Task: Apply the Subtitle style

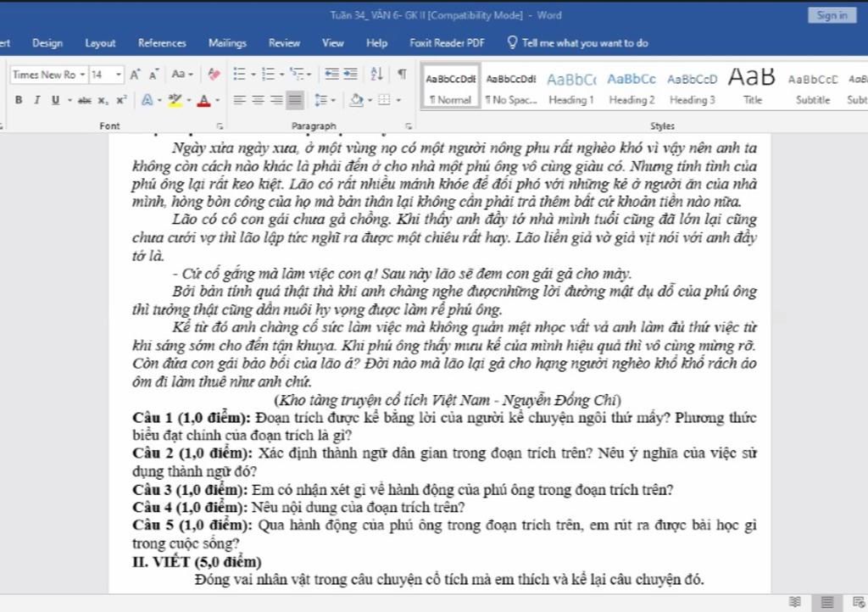Action: click(x=813, y=88)
